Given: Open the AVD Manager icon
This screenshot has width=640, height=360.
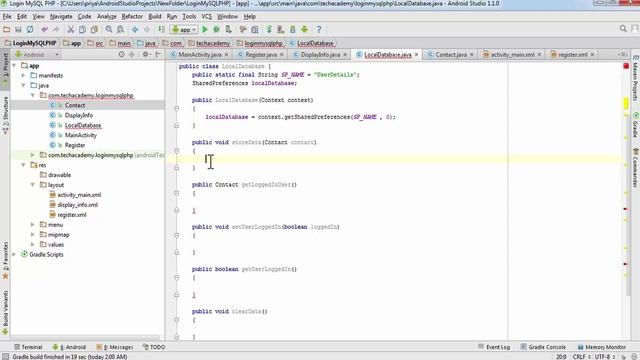Looking at the screenshot, I should tap(281, 29).
